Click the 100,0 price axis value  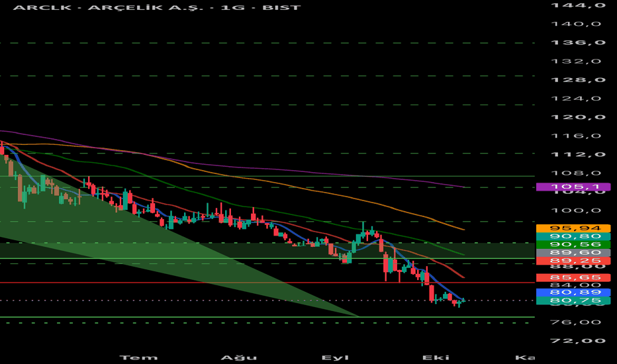tap(577, 210)
